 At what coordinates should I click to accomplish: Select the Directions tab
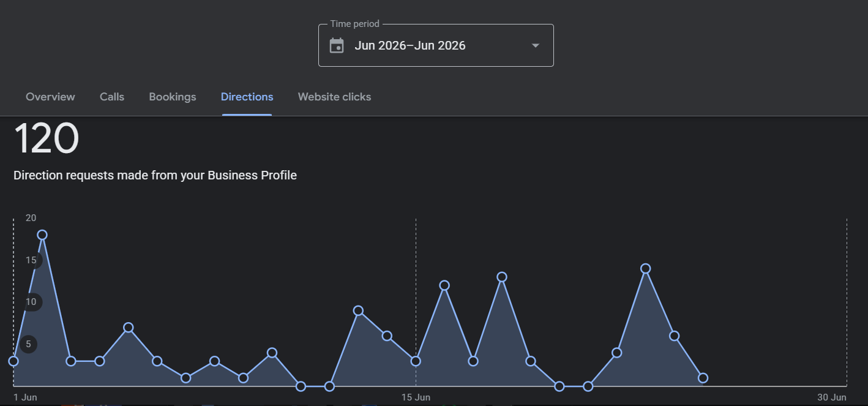[247, 97]
